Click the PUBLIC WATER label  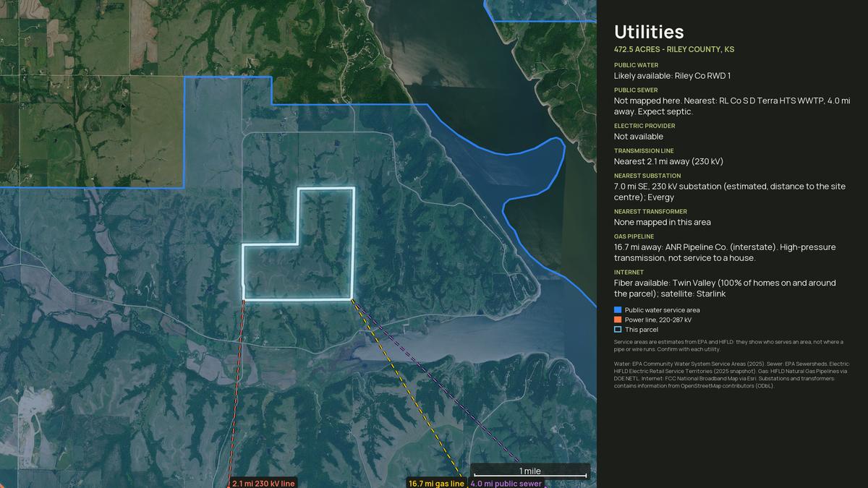636,65
